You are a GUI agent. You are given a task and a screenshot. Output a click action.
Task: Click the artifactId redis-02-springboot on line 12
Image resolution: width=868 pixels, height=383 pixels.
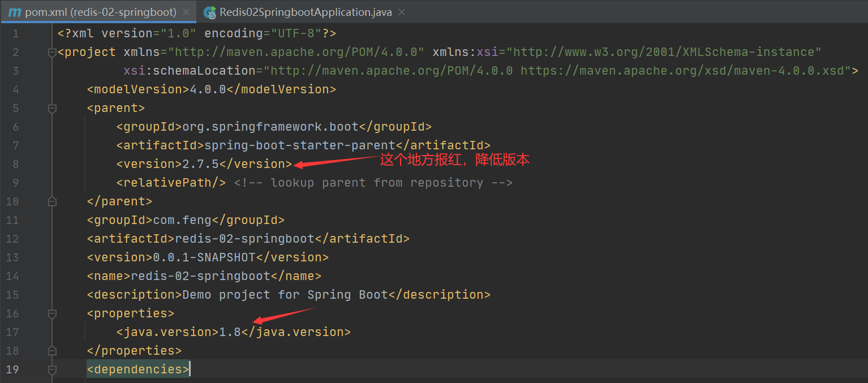(x=245, y=239)
